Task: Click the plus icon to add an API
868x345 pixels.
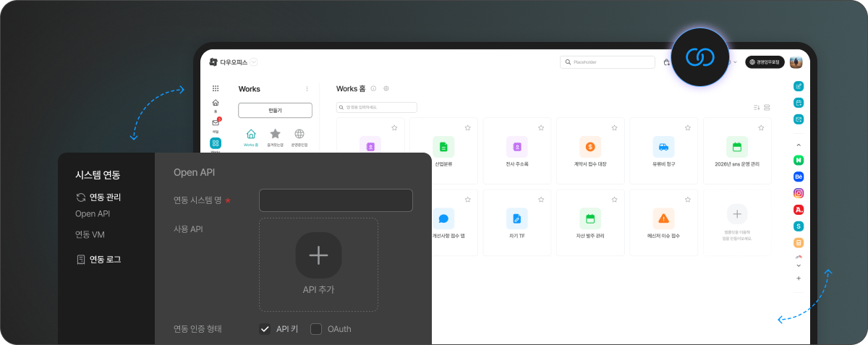Action: [318, 255]
